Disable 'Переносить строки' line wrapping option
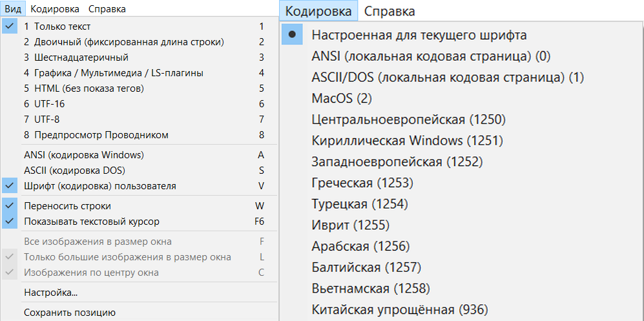This screenshot has height=321, width=644. (x=140, y=206)
